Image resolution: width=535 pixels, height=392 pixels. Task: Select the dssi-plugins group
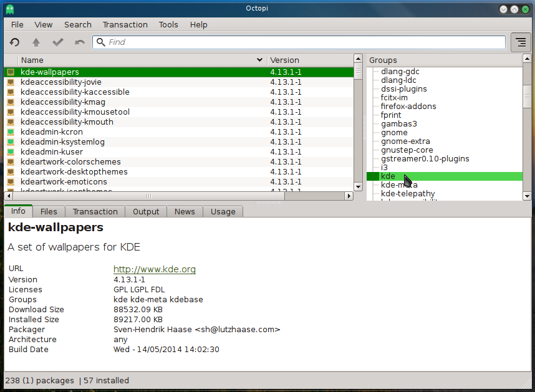point(403,89)
